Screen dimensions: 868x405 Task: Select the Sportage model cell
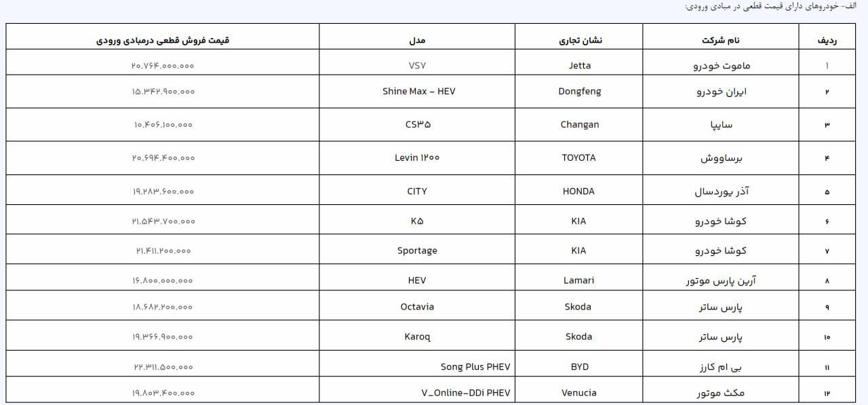pyautogui.click(x=417, y=250)
